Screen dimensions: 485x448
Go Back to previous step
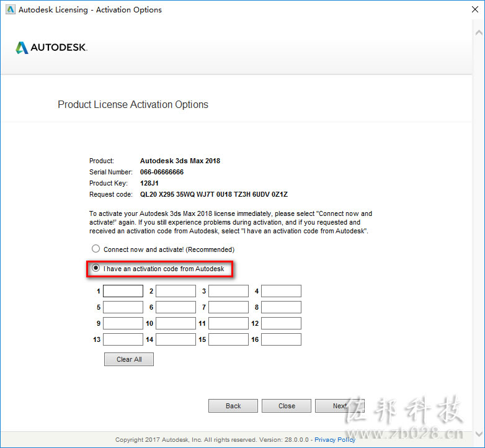(x=233, y=406)
